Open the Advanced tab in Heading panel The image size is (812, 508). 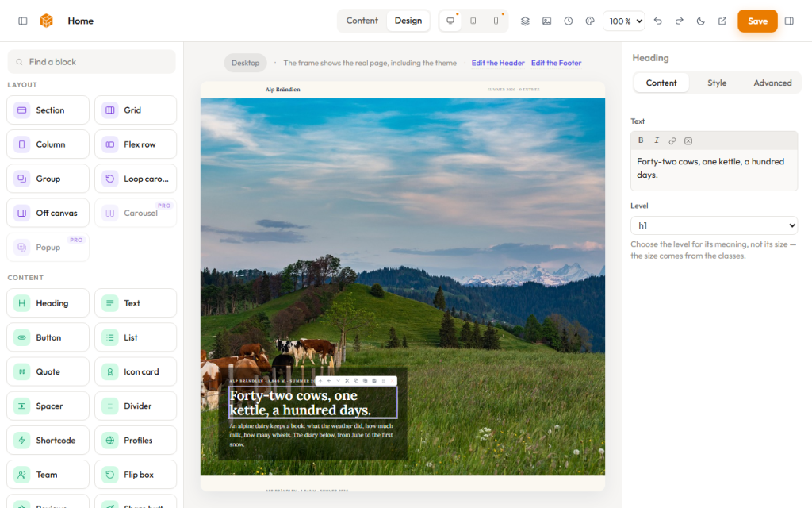coord(772,83)
